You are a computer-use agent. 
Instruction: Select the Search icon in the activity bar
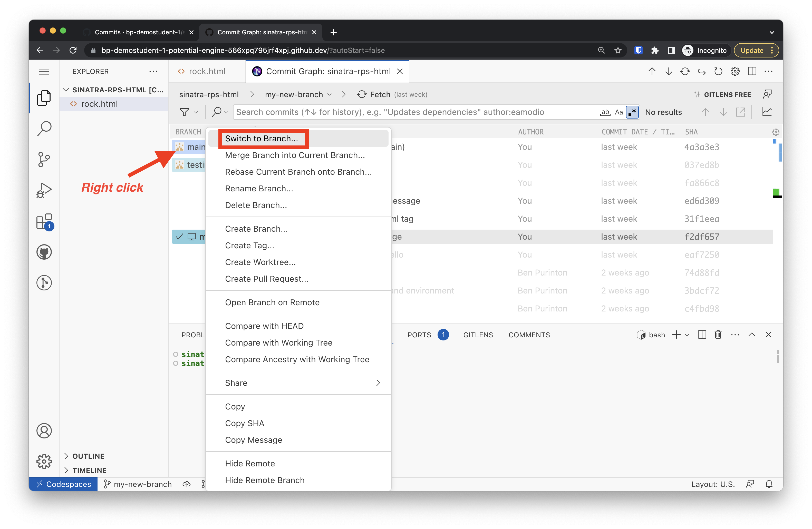[44, 129]
